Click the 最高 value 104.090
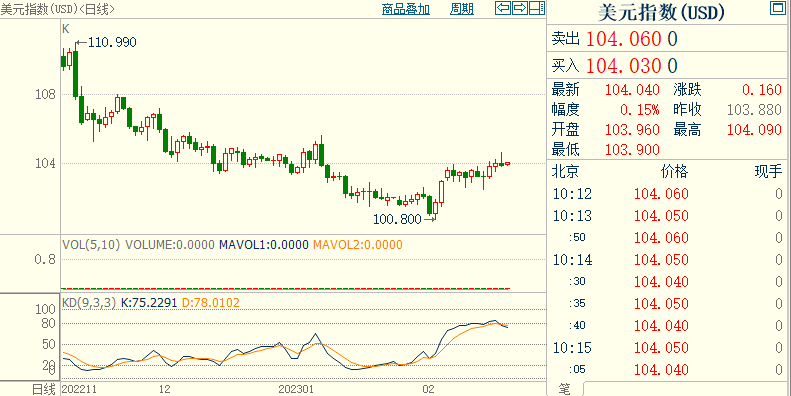The image size is (791, 396). pos(754,130)
